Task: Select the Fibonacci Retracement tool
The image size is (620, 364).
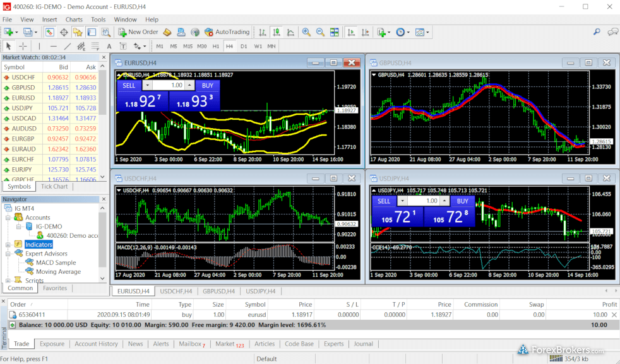Action: pos(95,46)
